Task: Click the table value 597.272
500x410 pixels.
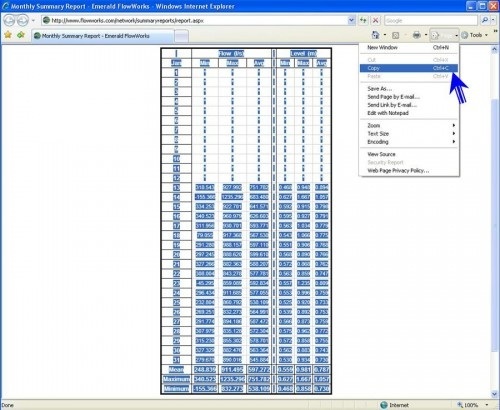Action: 259,370
